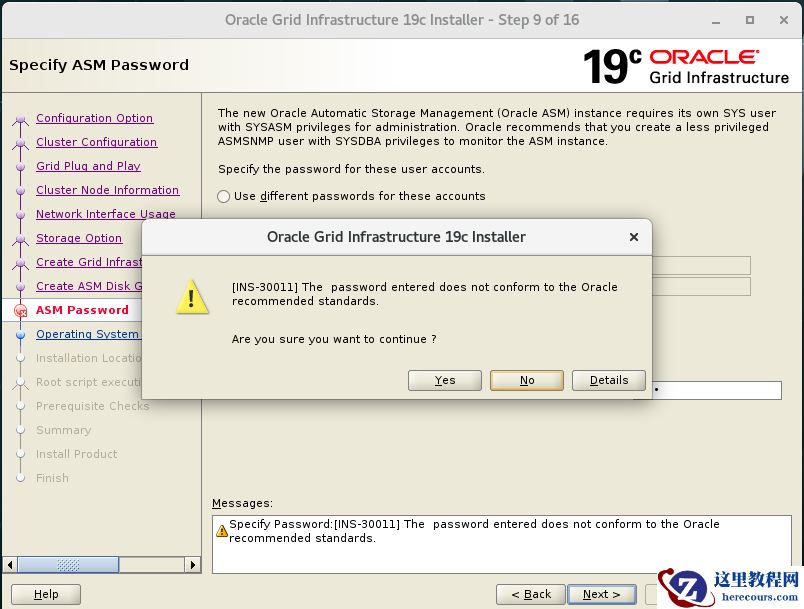Go to Grid Plug and Play step
Viewport: 804px width, 609px height.
[x=88, y=166]
